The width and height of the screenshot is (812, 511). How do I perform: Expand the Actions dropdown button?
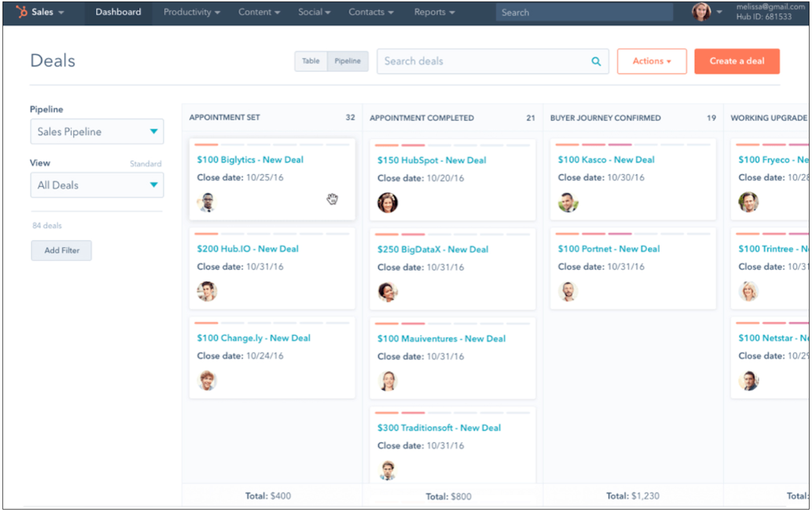652,61
